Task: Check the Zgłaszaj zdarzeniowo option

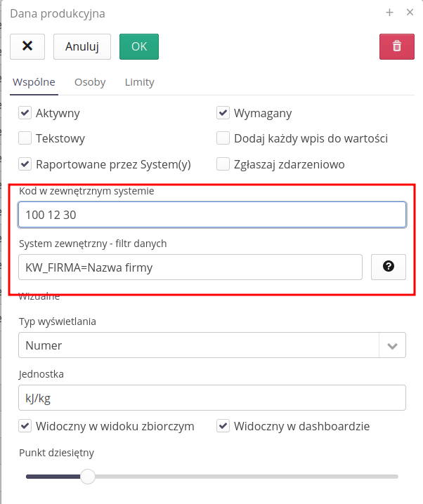Action: pos(223,164)
